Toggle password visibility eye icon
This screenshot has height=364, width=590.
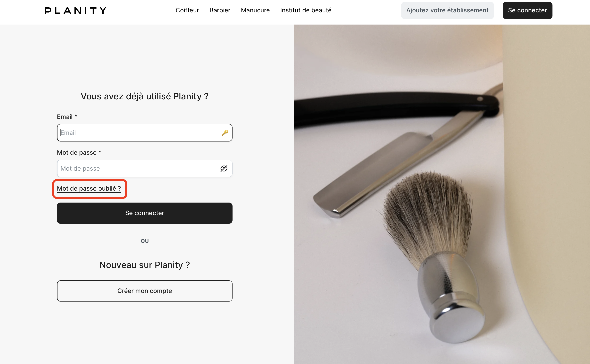(224, 168)
